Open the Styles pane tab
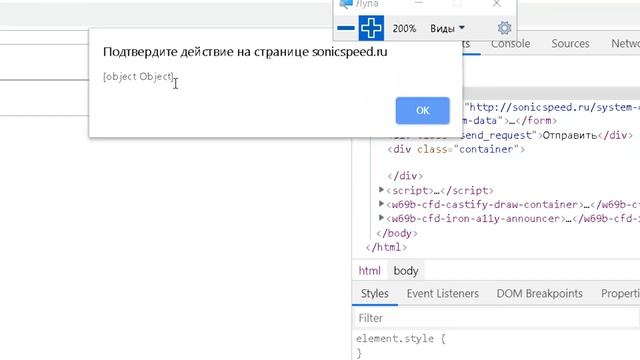Viewport: 640px width, 360px height. pos(375,293)
